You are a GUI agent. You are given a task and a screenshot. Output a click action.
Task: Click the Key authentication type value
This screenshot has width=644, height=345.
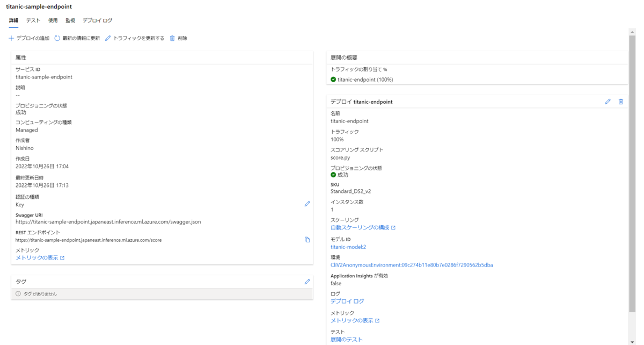point(20,205)
